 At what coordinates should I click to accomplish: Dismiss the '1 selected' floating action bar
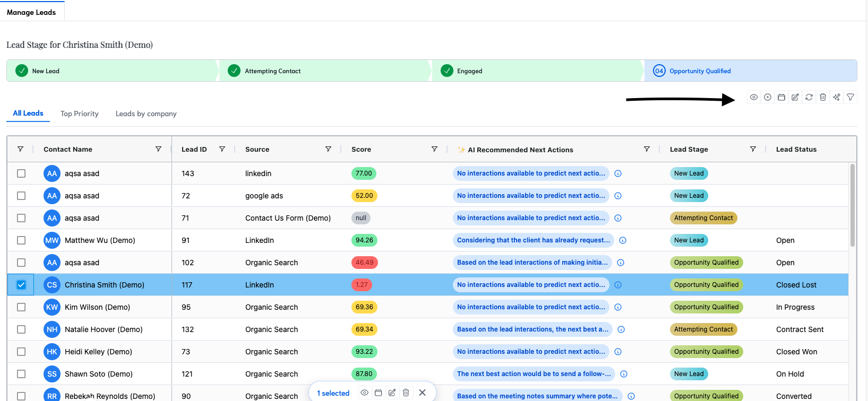click(422, 393)
